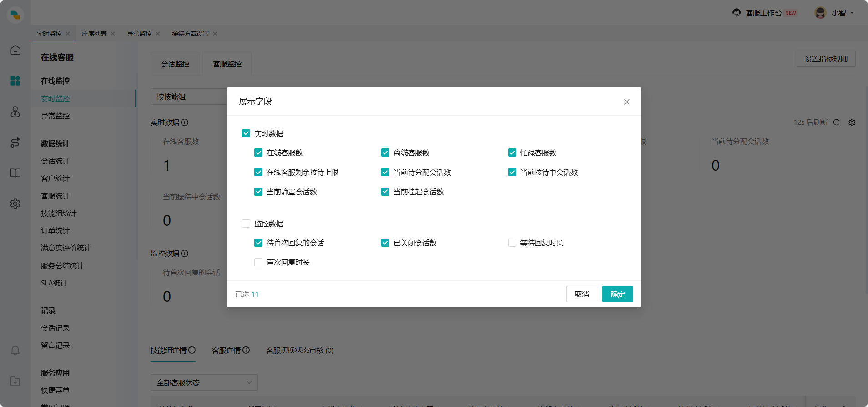Uncheck 已关闭会话数 checkbox

coord(385,243)
